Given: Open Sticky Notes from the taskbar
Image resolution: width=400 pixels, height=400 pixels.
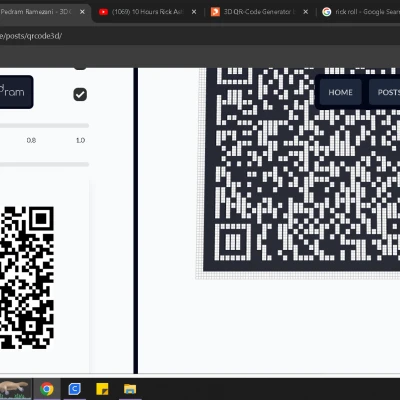Looking at the screenshot, I should coord(102,389).
